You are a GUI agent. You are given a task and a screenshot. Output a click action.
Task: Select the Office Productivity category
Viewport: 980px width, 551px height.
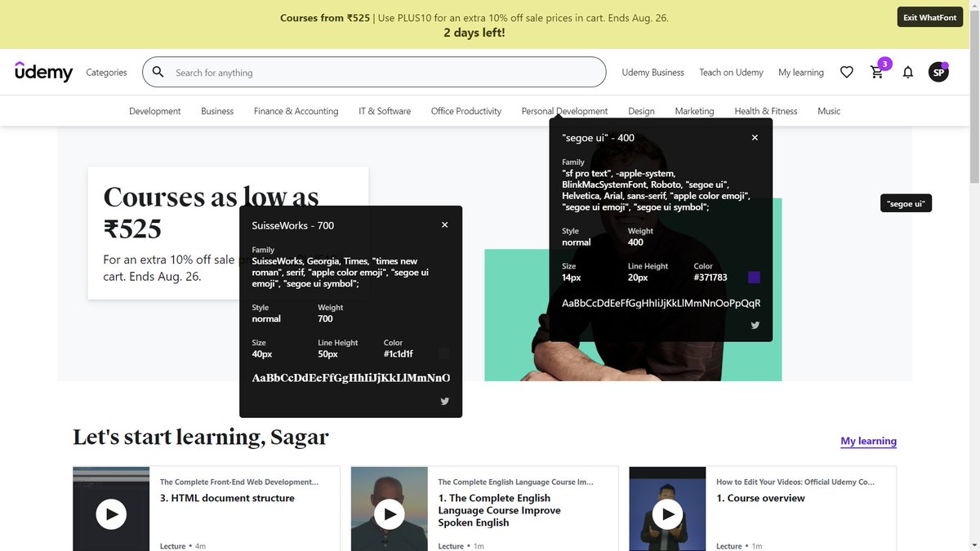(466, 111)
